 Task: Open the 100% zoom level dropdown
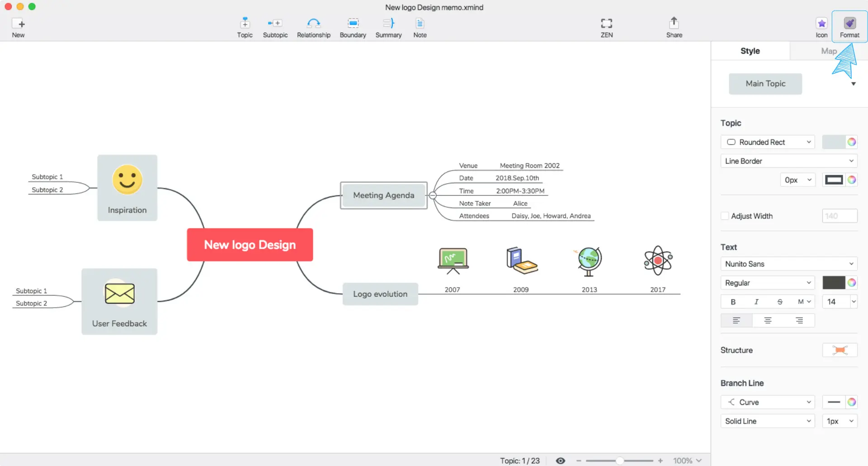tap(687, 461)
